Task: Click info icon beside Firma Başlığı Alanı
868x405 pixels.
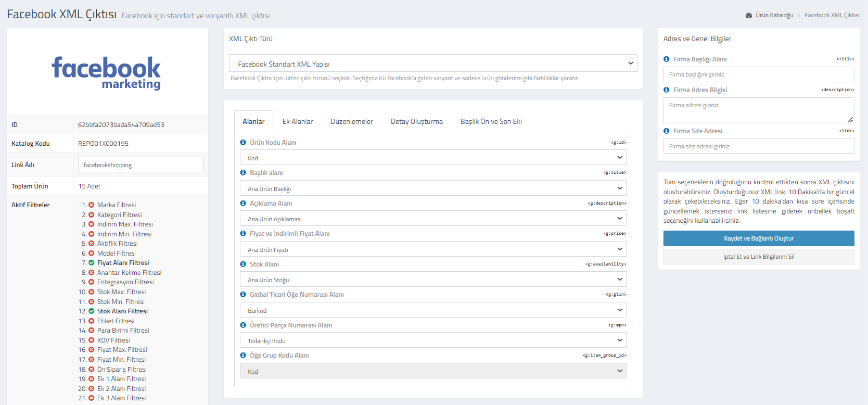Action: tap(667, 59)
